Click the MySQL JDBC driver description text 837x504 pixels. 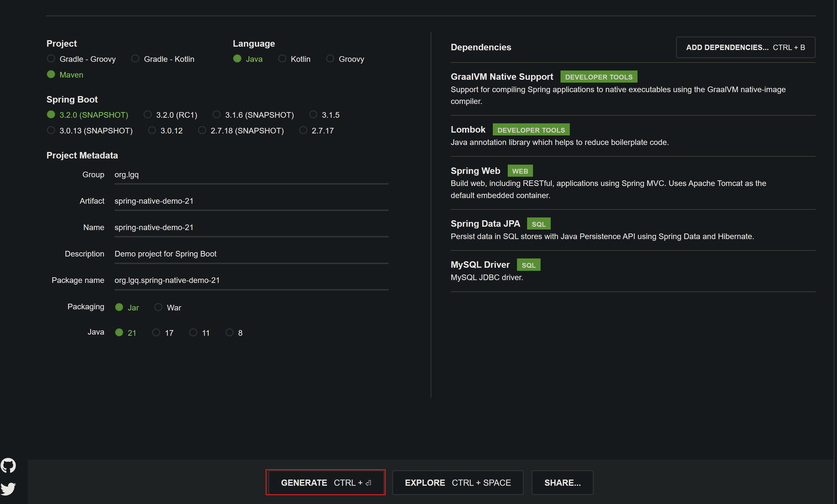tap(487, 278)
